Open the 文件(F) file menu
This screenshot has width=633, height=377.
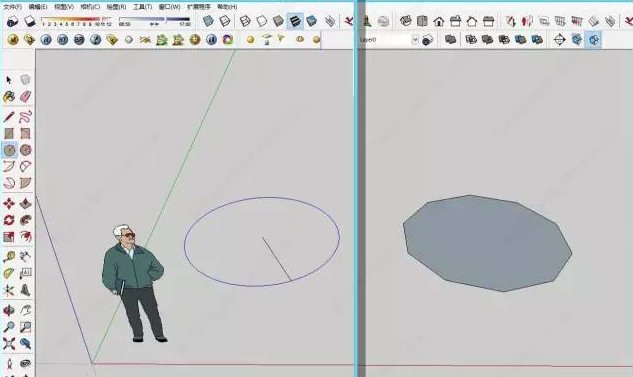(x=13, y=7)
